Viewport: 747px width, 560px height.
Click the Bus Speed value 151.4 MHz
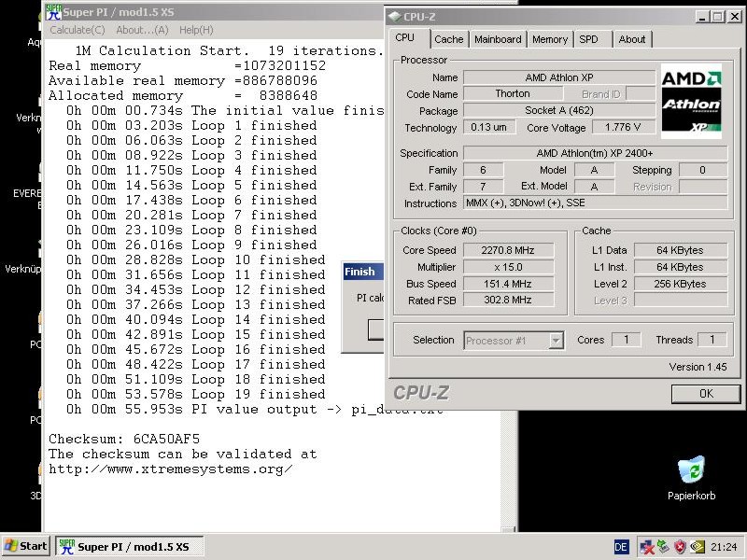point(508,284)
